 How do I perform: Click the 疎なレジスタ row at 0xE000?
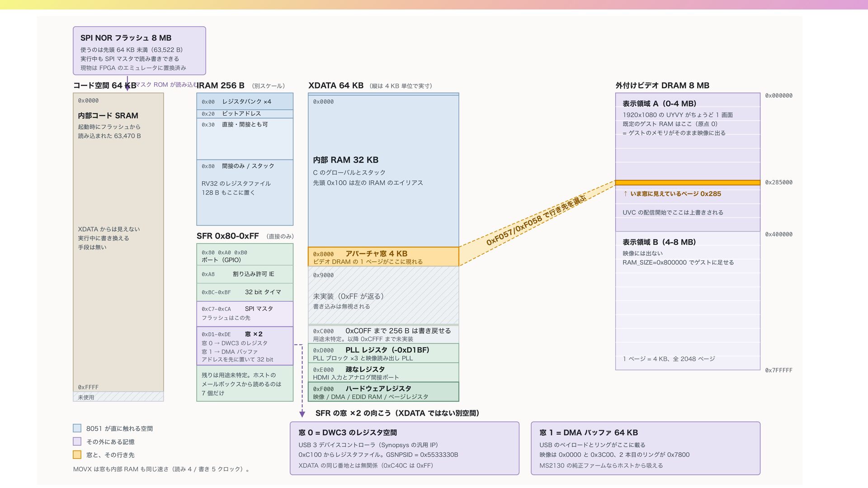click(x=383, y=373)
